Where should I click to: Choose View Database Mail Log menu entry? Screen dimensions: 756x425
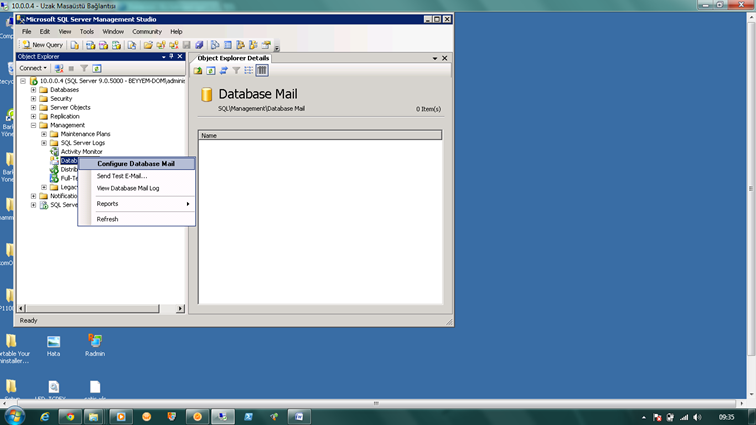(x=136, y=188)
